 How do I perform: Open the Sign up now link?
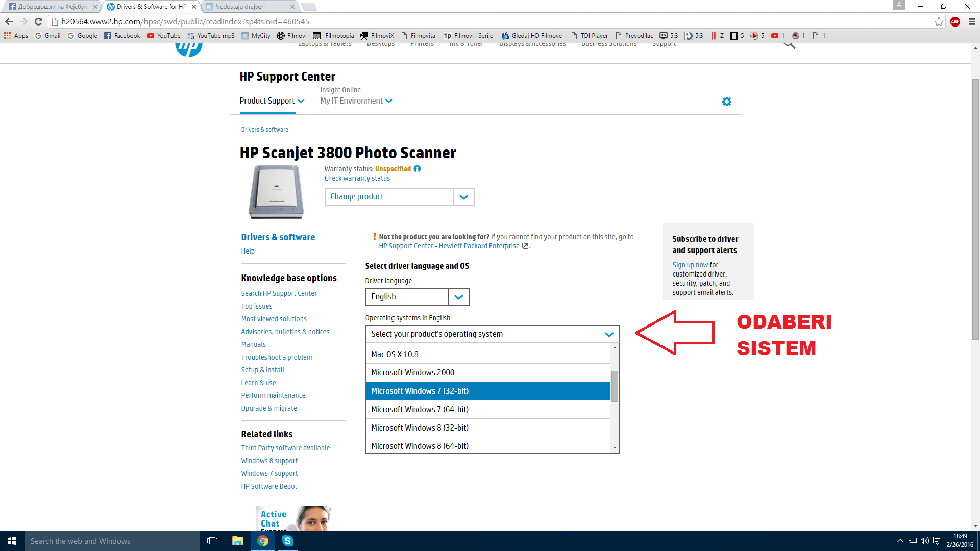(x=690, y=265)
